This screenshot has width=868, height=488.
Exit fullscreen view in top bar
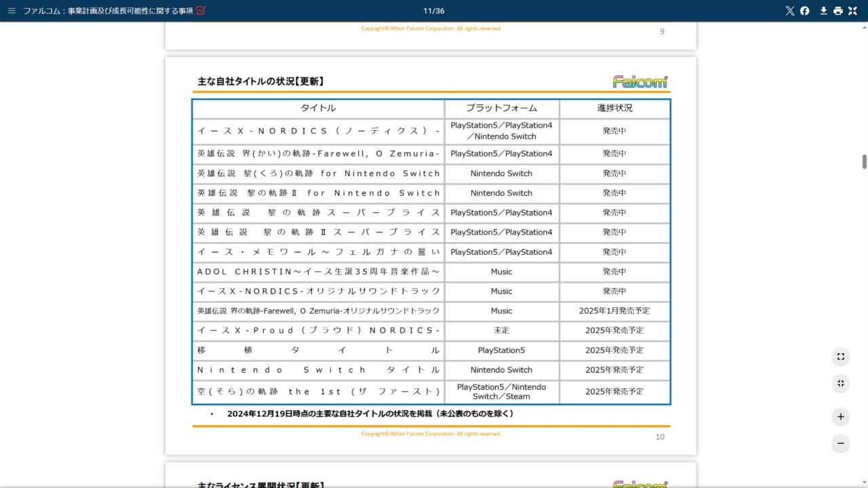tap(852, 11)
